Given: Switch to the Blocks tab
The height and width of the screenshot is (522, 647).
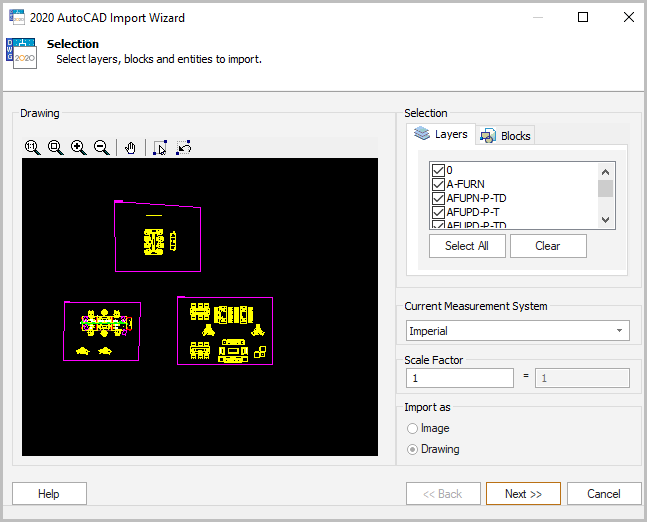Looking at the screenshot, I should pos(505,136).
